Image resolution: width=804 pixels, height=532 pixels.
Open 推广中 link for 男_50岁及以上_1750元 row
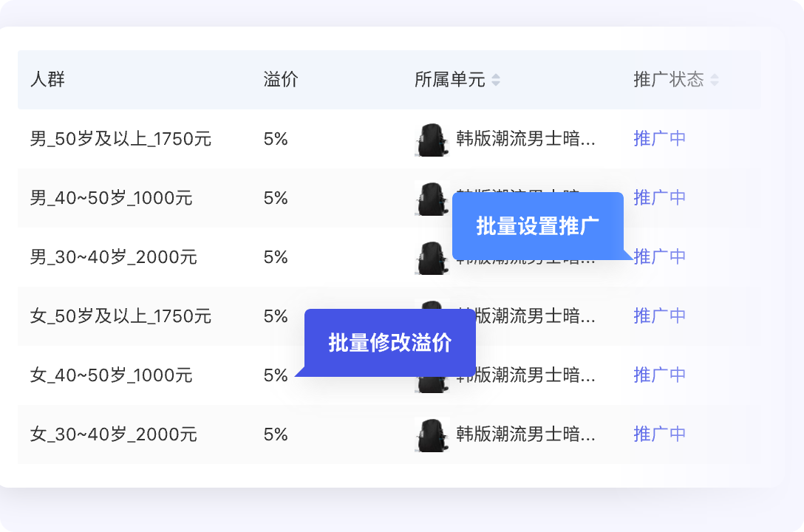pyautogui.click(x=658, y=138)
